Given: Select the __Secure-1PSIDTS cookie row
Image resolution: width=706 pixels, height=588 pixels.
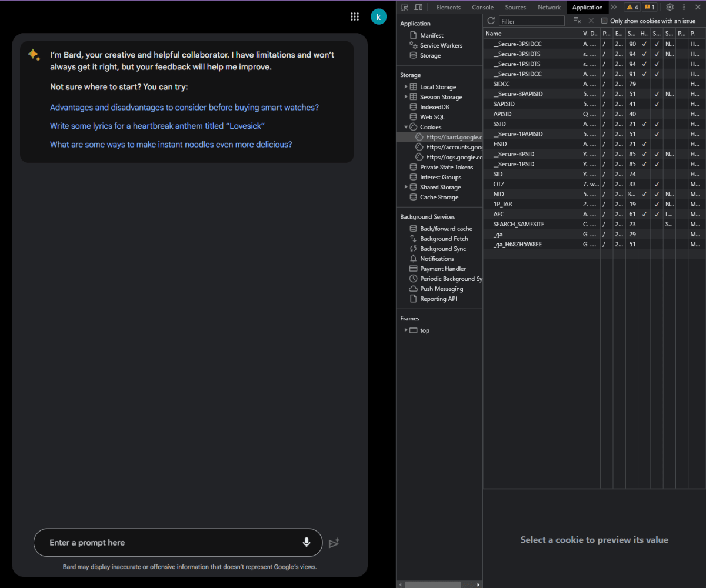Looking at the screenshot, I should tap(594, 64).
